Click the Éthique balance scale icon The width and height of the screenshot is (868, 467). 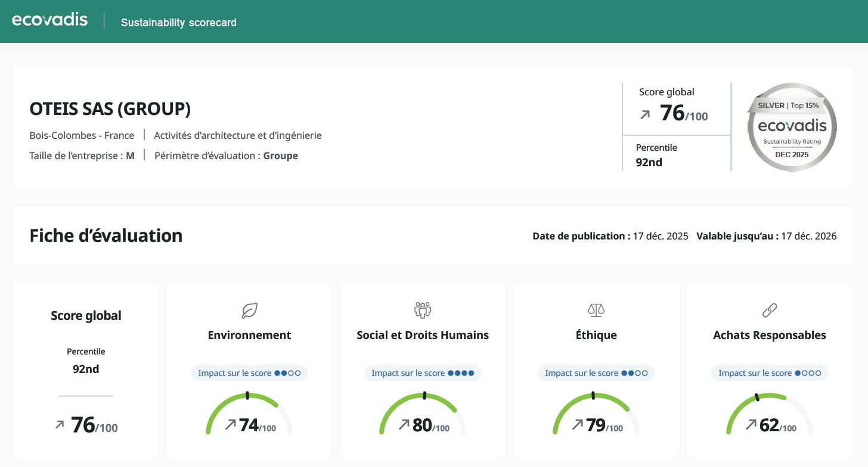[x=596, y=310]
